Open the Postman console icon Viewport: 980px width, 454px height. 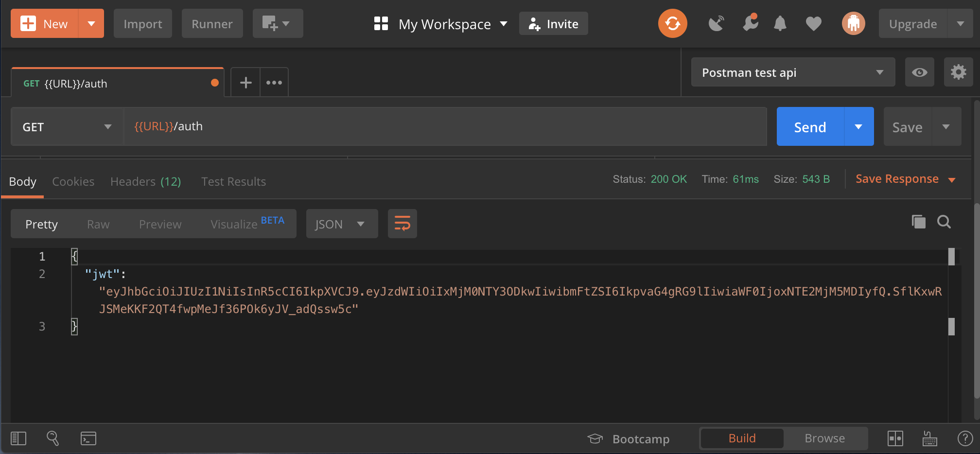coord(88,438)
